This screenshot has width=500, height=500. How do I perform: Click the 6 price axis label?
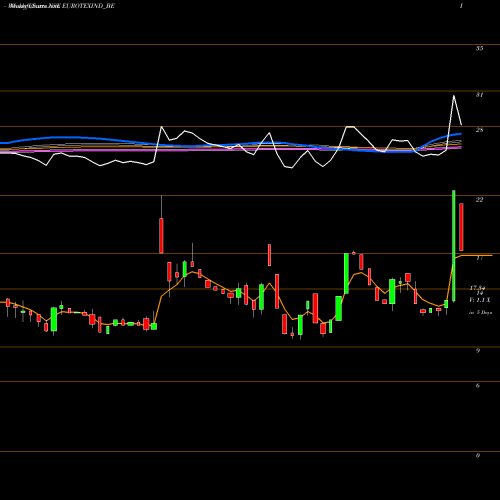478,386
